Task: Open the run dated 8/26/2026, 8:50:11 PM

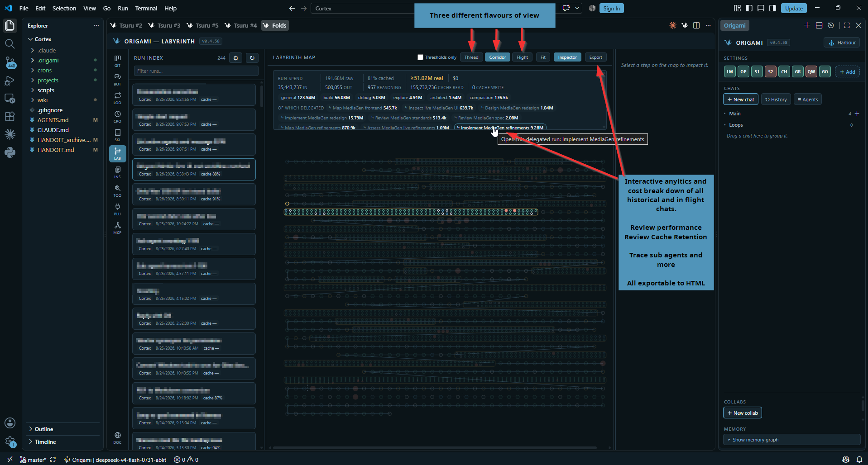Action: [194, 195]
